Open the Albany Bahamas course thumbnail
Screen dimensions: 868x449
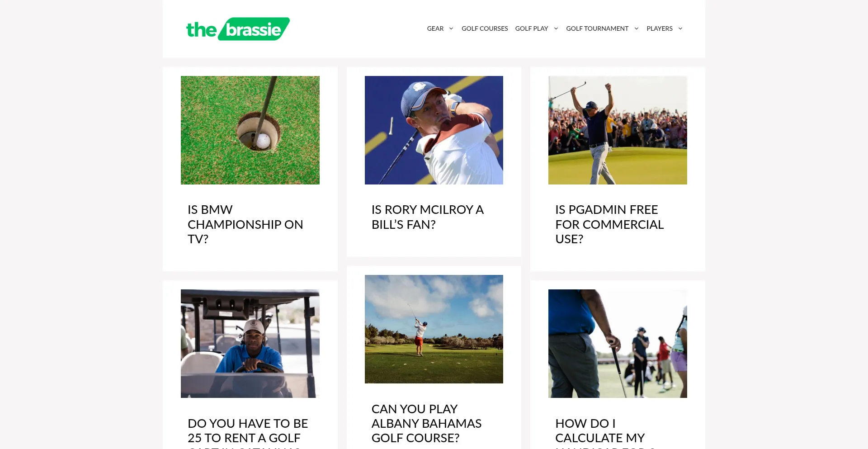pyautogui.click(x=434, y=329)
